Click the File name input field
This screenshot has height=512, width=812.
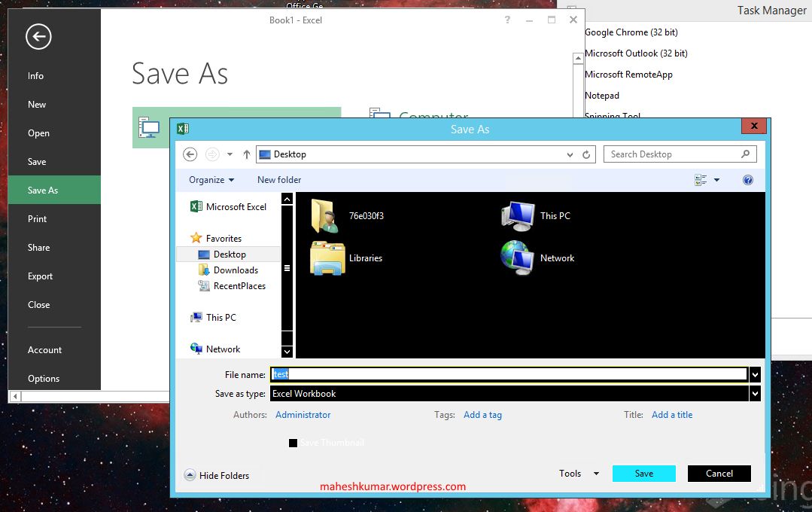pos(509,374)
